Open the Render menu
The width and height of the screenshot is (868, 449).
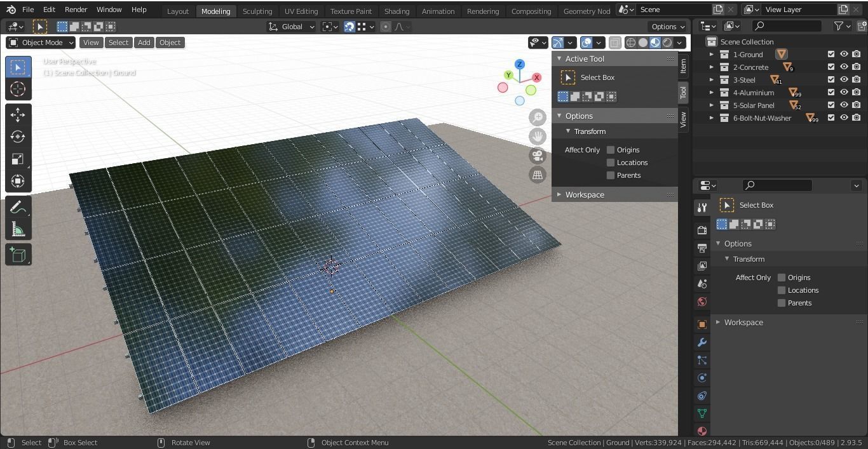[x=76, y=10]
